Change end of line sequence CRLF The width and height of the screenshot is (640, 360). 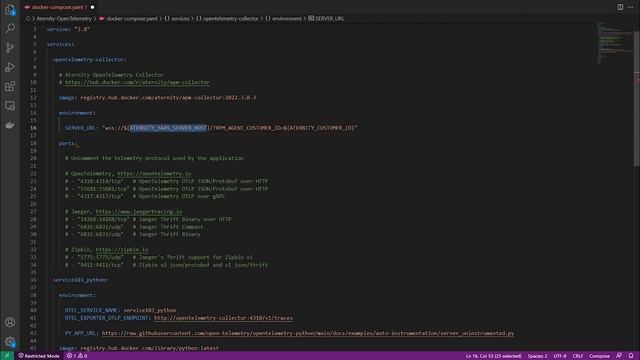[578, 356]
